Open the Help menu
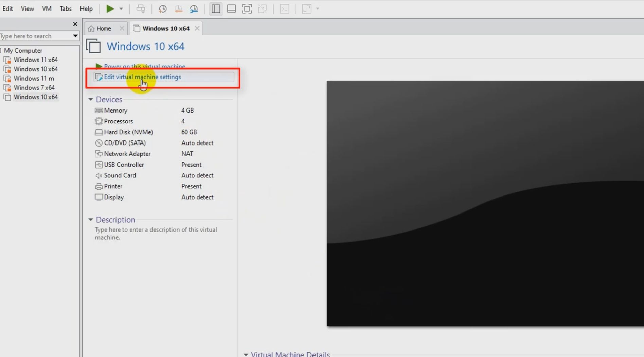Screen dimensions: 644x357 tap(86, 9)
